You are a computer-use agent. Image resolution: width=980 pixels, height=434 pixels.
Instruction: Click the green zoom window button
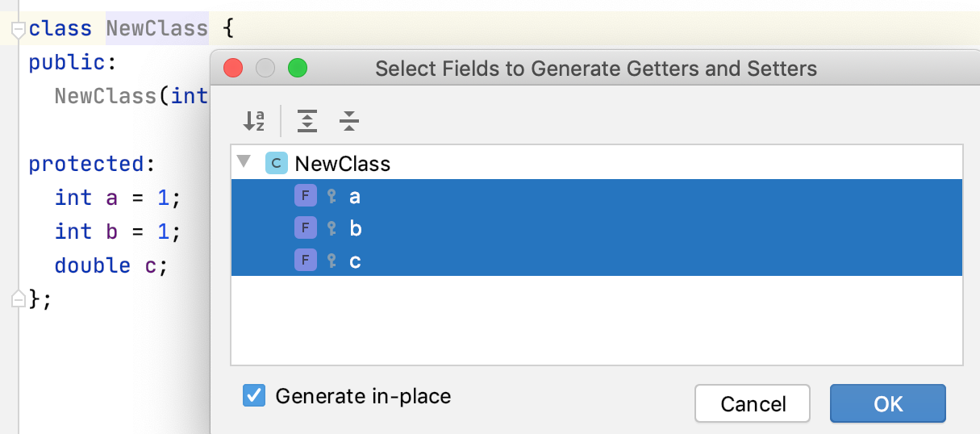(298, 69)
